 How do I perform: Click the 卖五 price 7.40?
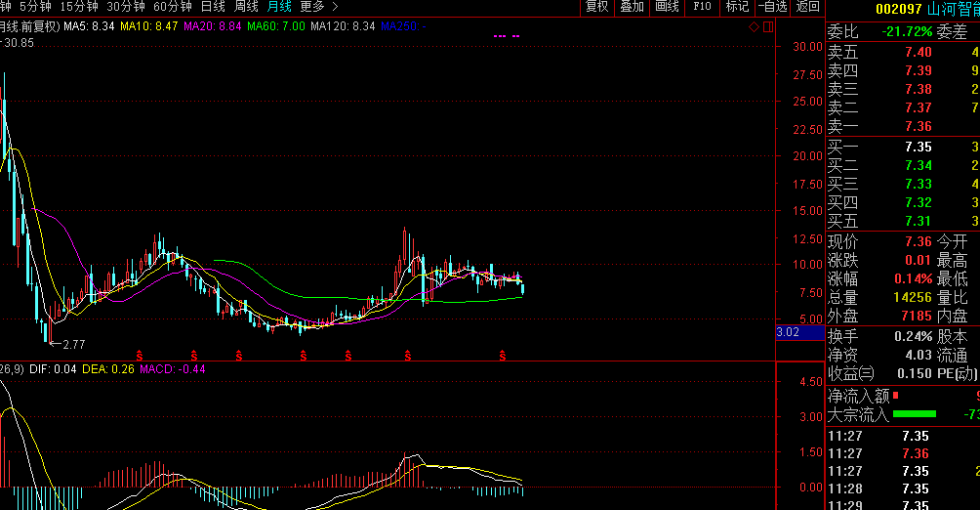[x=919, y=52]
